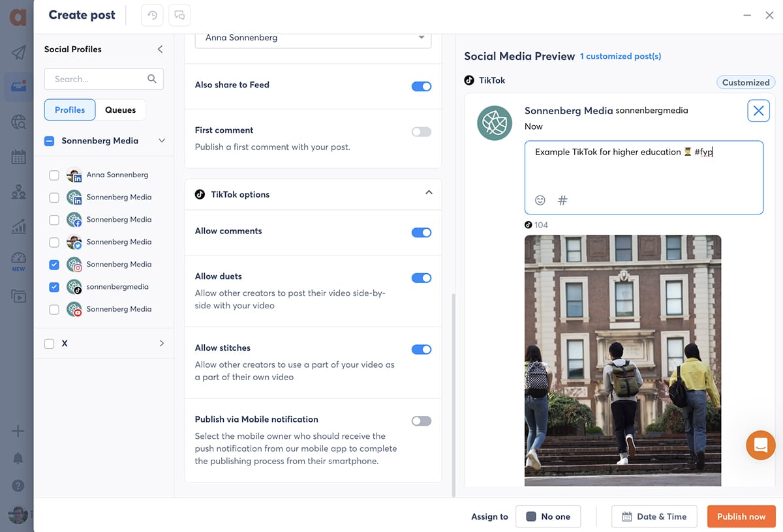Click the plus icon in sidebar
Screen dimensions: 783x532
pyautogui.click(x=18, y=431)
